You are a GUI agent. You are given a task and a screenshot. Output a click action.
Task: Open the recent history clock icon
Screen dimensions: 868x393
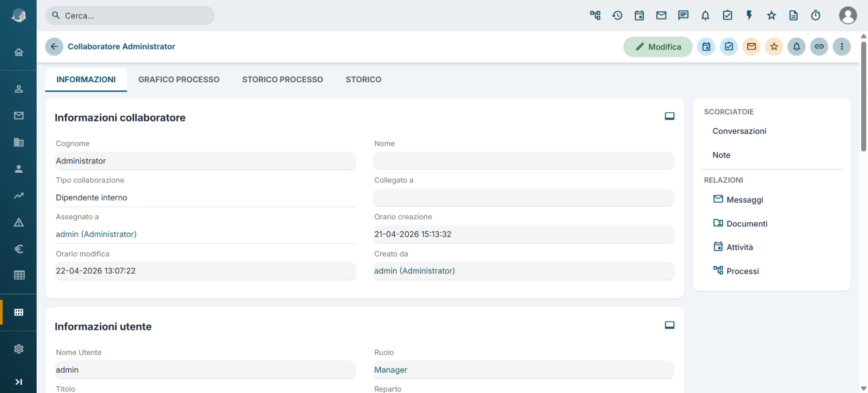click(617, 16)
